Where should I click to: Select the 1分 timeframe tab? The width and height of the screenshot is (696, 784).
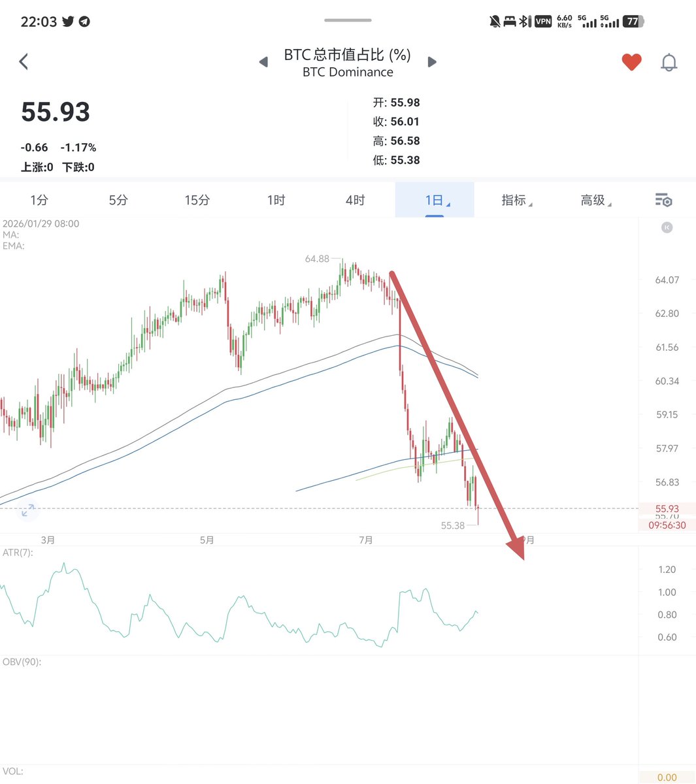39,200
